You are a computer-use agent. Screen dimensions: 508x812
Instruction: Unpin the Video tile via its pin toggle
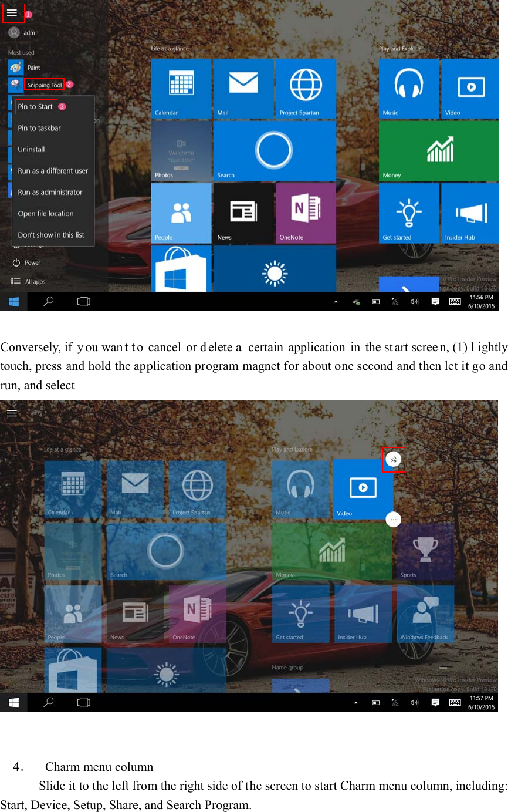click(x=394, y=460)
